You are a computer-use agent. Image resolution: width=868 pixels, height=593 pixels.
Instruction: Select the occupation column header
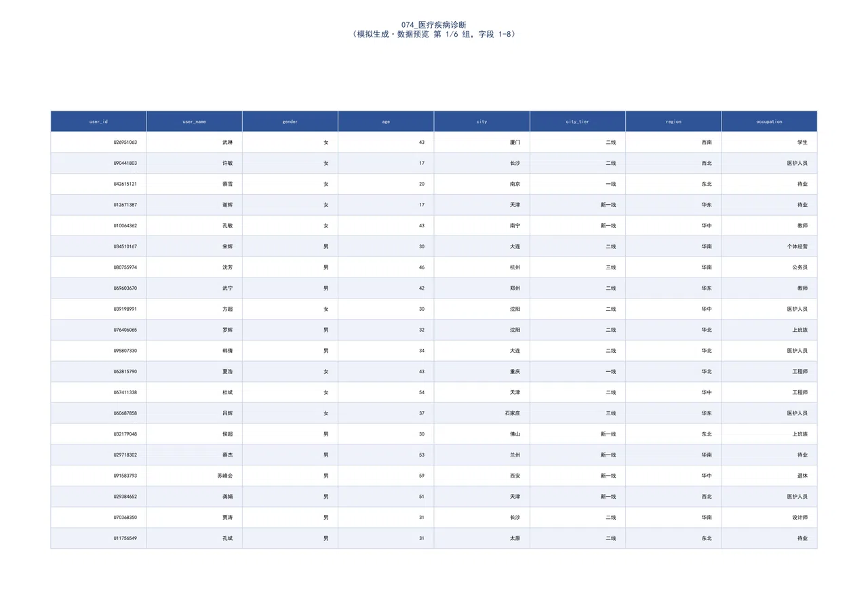[x=769, y=121]
